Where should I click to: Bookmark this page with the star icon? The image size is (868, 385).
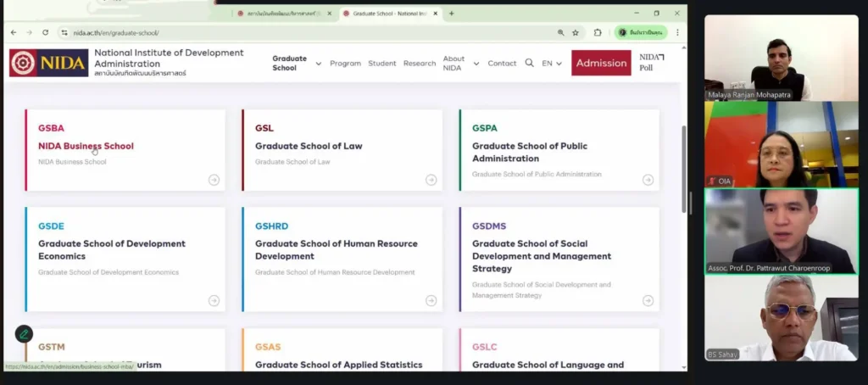576,32
